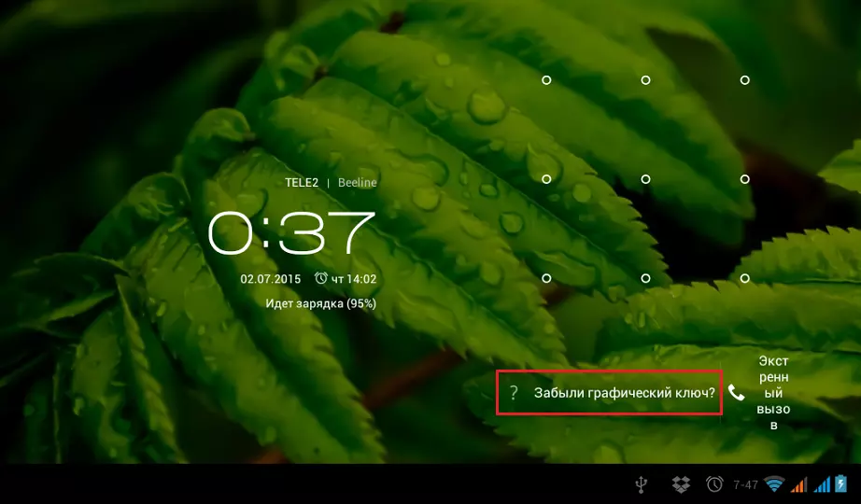Tap the top-left pattern dot
The width and height of the screenshot is (861, 504).
point(546,80)
